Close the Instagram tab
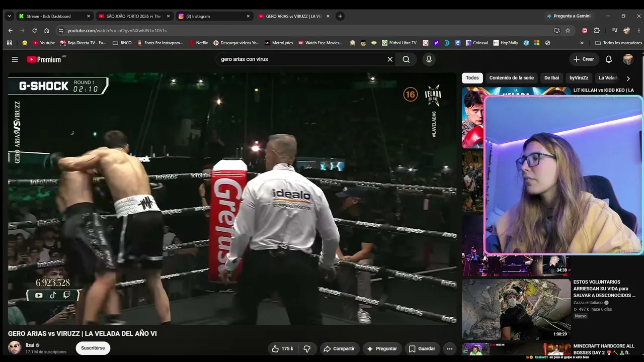 248,16
